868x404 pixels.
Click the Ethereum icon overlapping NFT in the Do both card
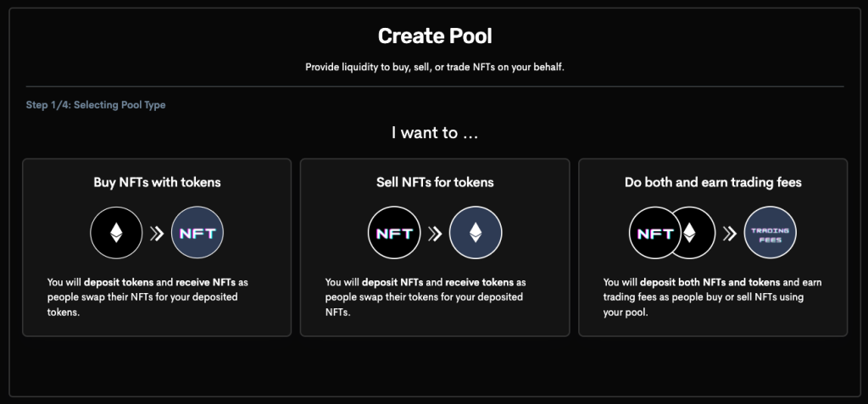coord(690,233)
